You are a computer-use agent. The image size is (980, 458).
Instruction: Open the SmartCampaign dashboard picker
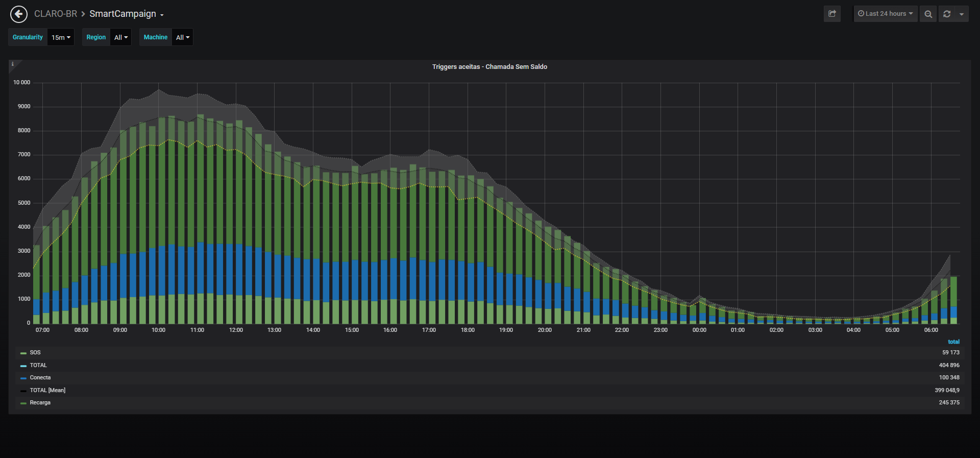(127, 14)
